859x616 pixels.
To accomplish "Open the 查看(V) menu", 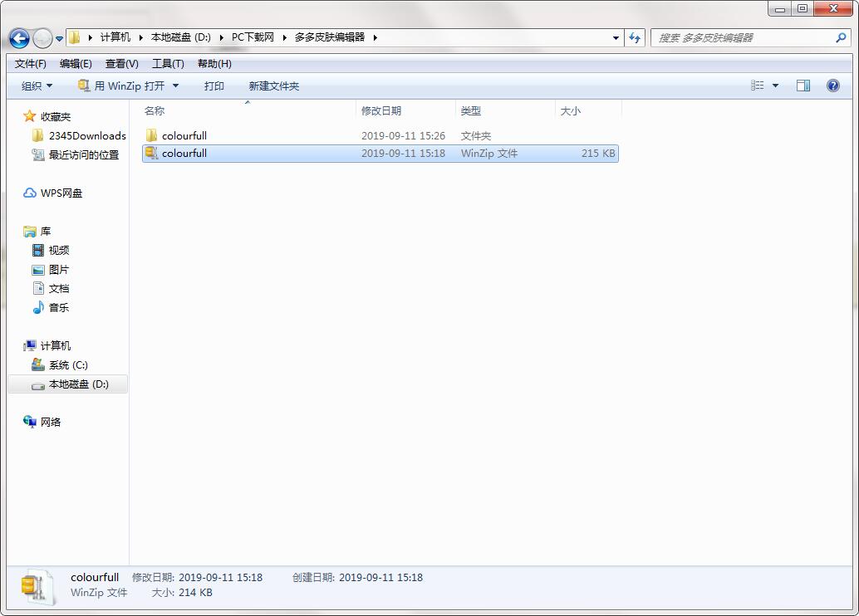I will 121,64.
